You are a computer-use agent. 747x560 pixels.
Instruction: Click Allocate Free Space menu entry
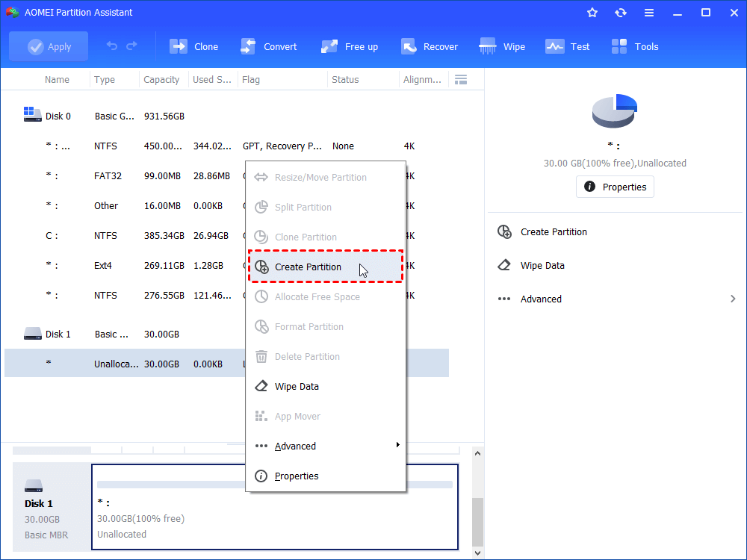(x=326, y=296)
